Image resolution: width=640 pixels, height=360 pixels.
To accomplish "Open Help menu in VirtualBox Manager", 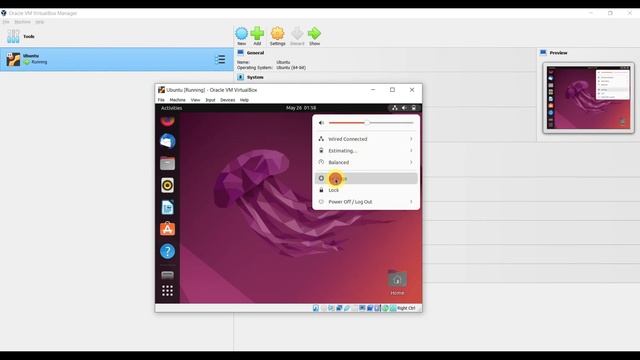I will 40,22.
